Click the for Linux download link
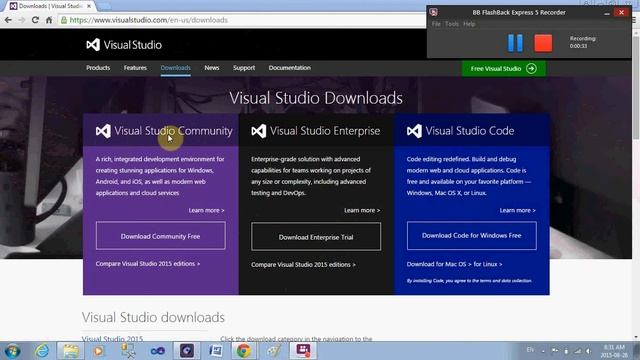The width and height of the screenshot is (640, 360). pyautogui.click(x=488, y=264)
